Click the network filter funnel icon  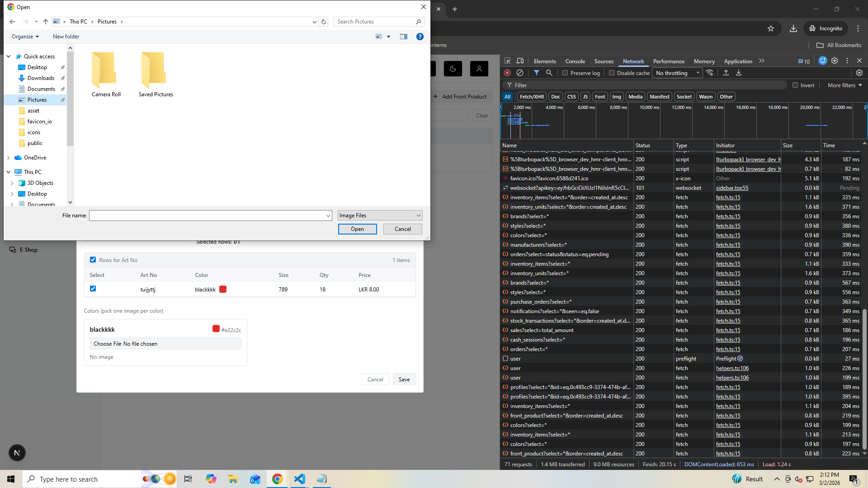click(536, 73)
